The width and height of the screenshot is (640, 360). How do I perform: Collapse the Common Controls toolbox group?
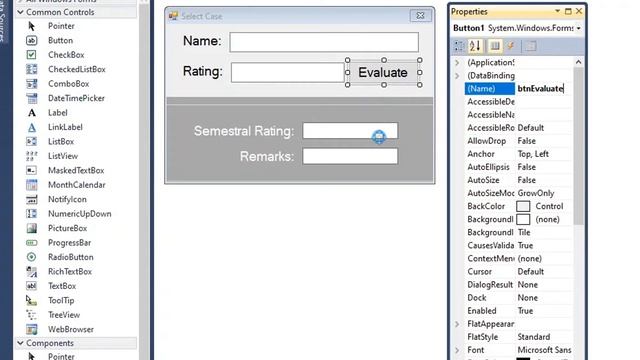[x=20, y=12]
